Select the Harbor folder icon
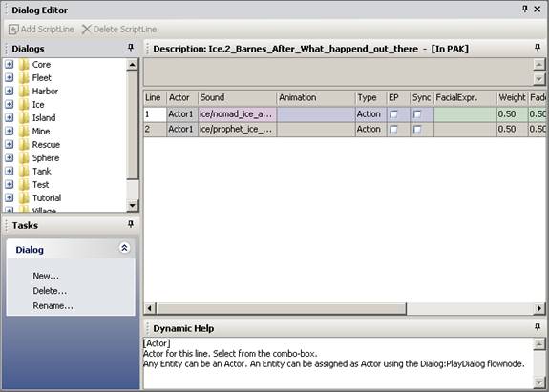Image resolution: width=549 pixels, height=392 pixels. (24, 92)
